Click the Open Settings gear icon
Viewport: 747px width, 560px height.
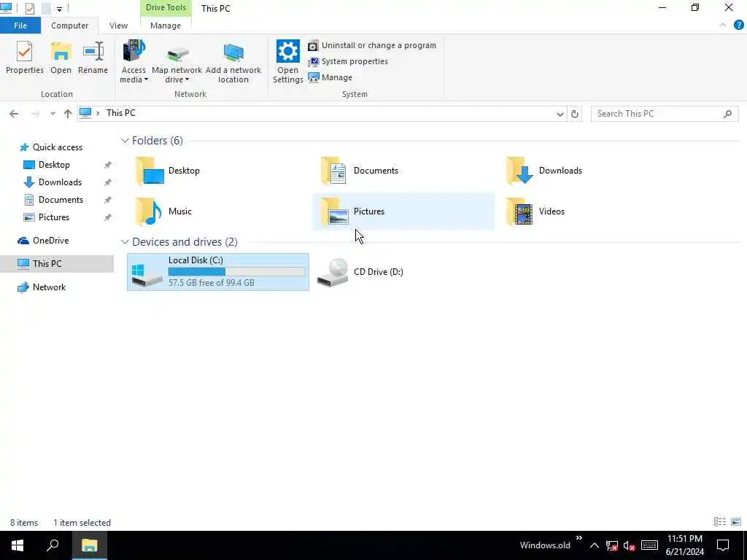click(287, 52)
